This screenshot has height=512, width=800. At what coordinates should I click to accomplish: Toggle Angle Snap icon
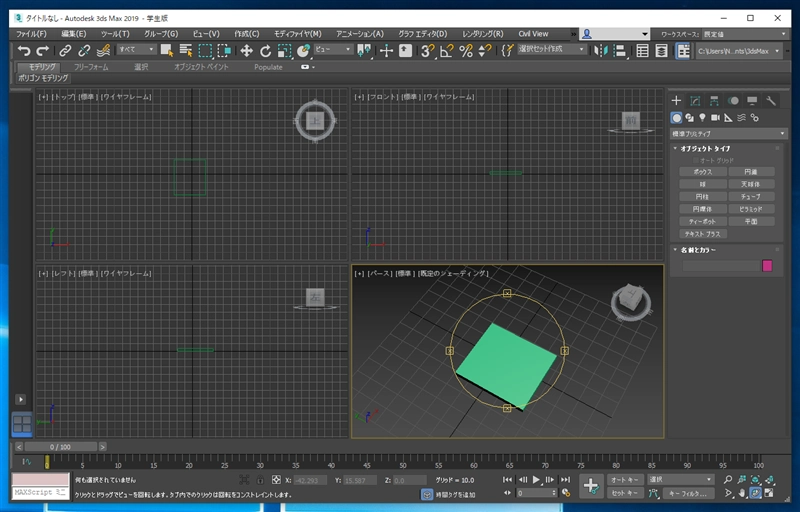tap(447, 50)
